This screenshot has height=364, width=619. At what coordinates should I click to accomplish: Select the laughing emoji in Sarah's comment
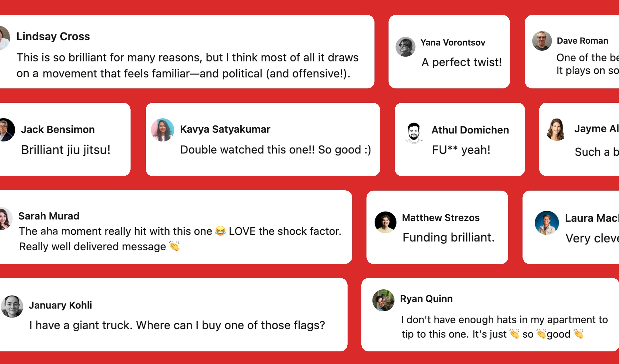[220, 231]
